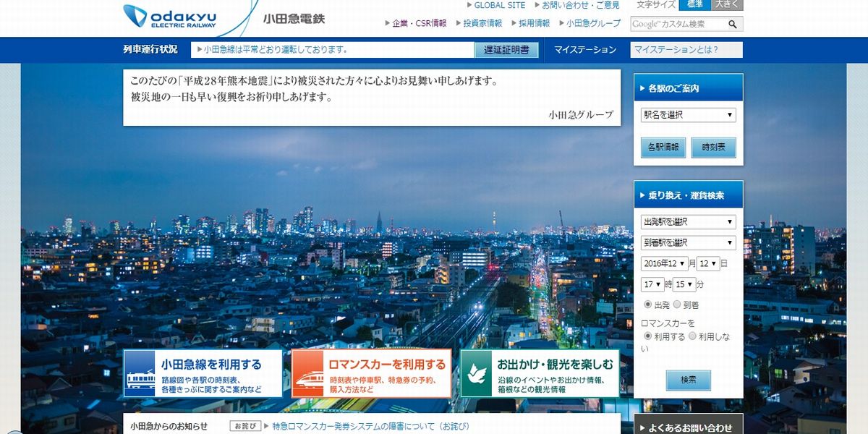The width and height of the screenshot is (868, 434).
Task: Expand the 出発駅を選択 departure dropdown
Action: [x=688, y=222]
